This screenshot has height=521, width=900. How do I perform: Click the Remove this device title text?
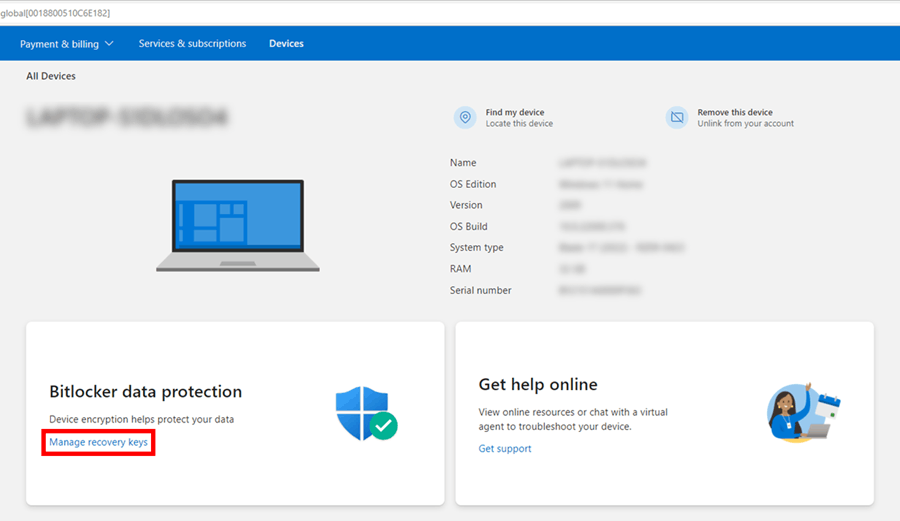tap(735, 113)
